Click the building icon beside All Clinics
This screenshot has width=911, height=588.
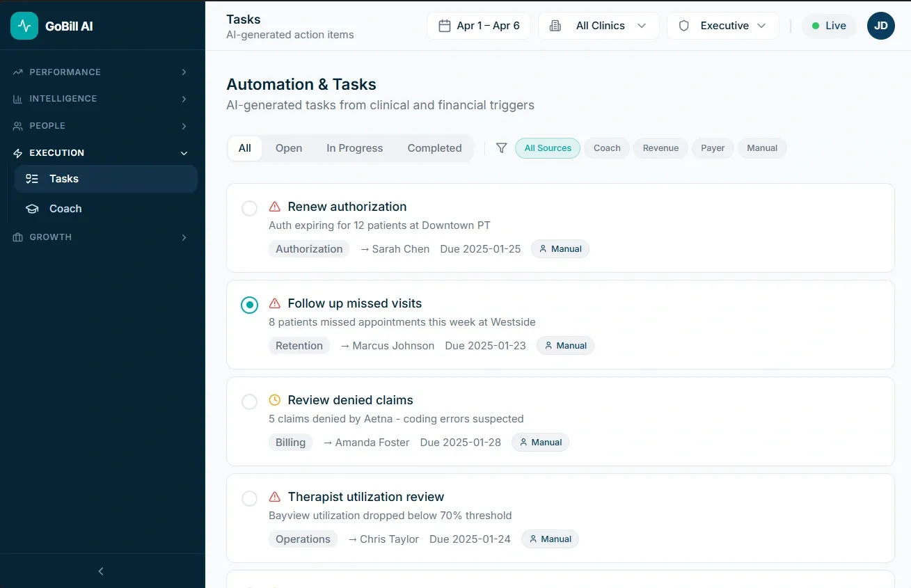coord(555,26)
